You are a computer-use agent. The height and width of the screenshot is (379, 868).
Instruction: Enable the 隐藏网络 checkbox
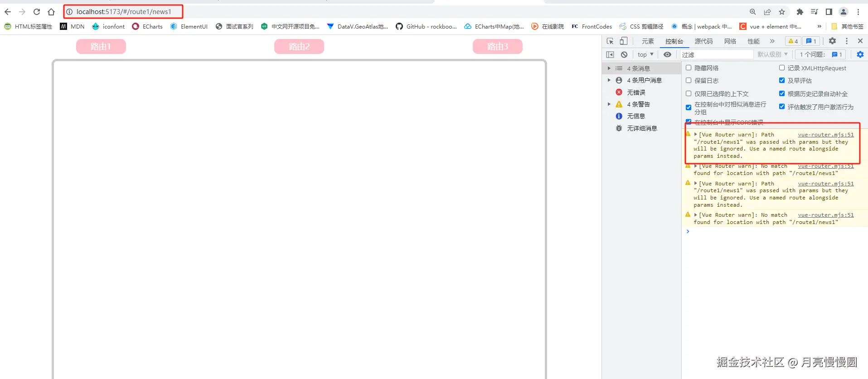[689, 68]
